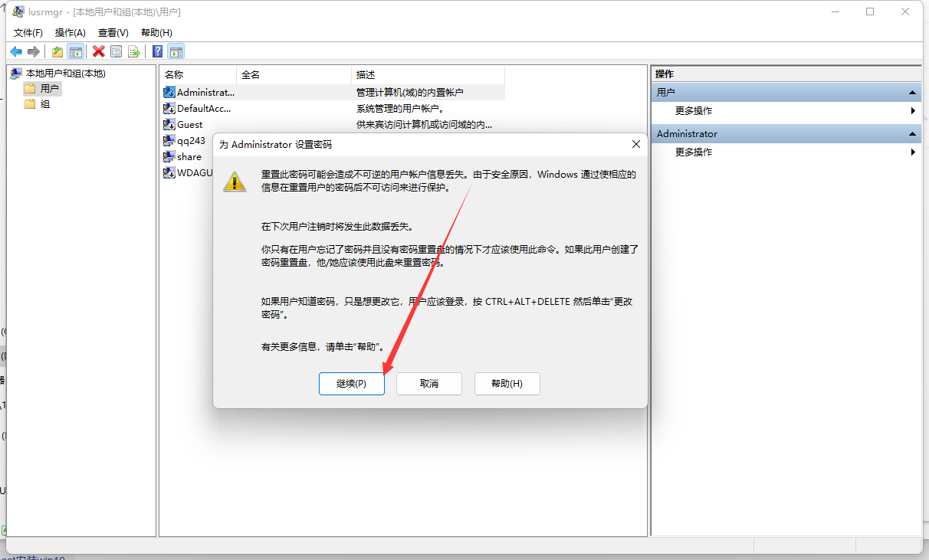Image resolution: width=929 pixels, height=560 pixels.
Task: Click the 帮助(H) button in the dialog
Action: coord(507,384)
